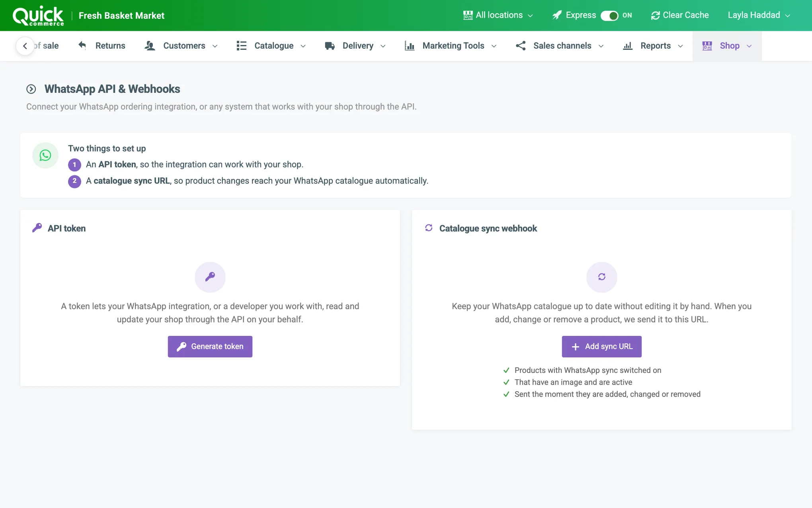Click the green WhatsApp icon
Viewport: 812px width, 508px height.
pyautogui.click(x=45, y=155)
